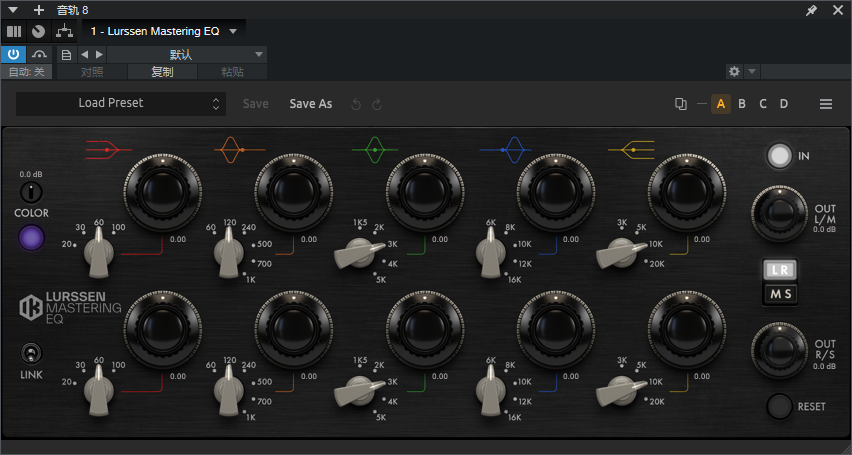Viewport: 852px width, 455px height.
Task: Close the plugin window with X
Action: click(837, 10)
